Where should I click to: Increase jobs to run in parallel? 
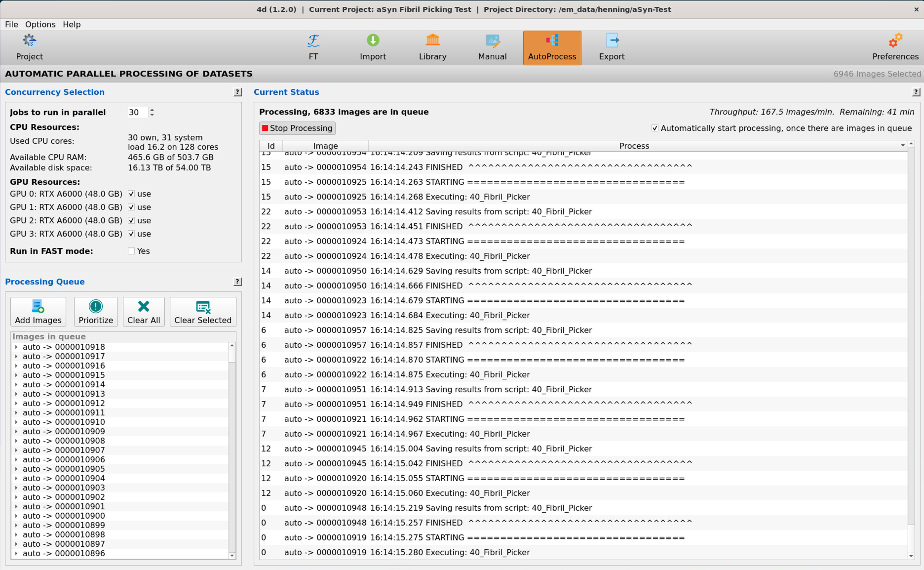152,110
